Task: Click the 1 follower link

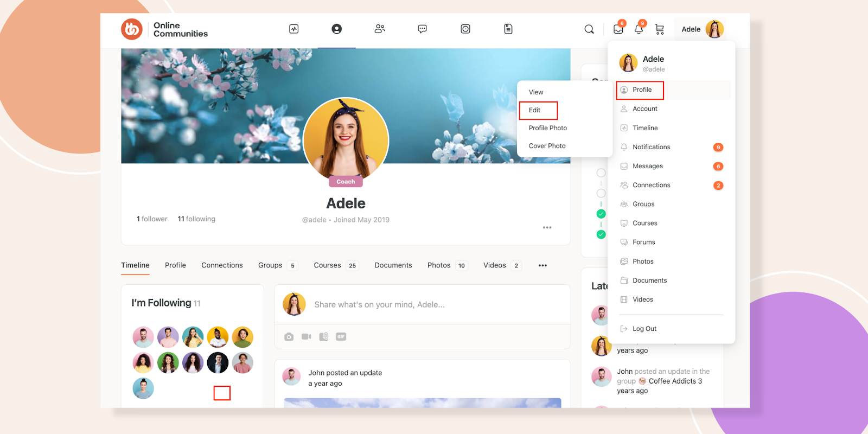Action: 152,219
